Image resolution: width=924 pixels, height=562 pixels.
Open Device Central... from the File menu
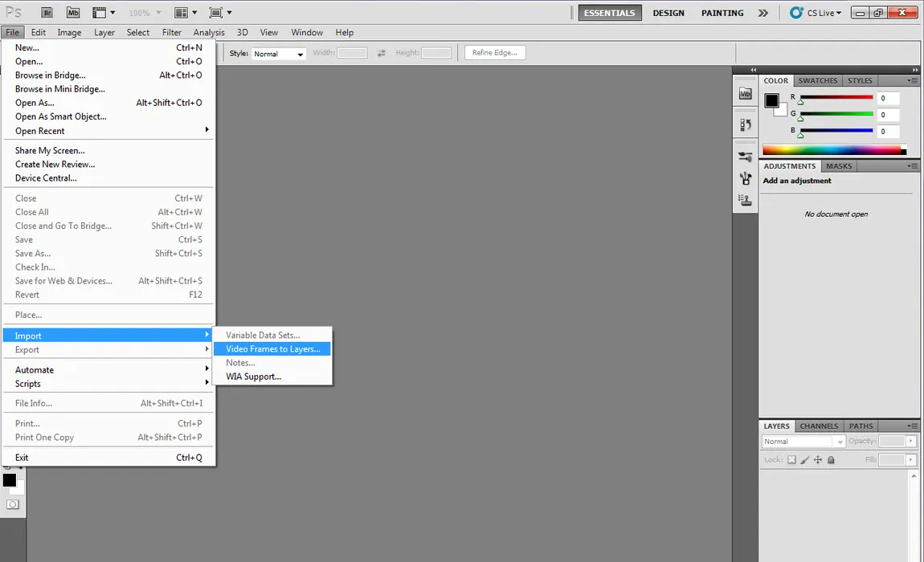point(108,178)
